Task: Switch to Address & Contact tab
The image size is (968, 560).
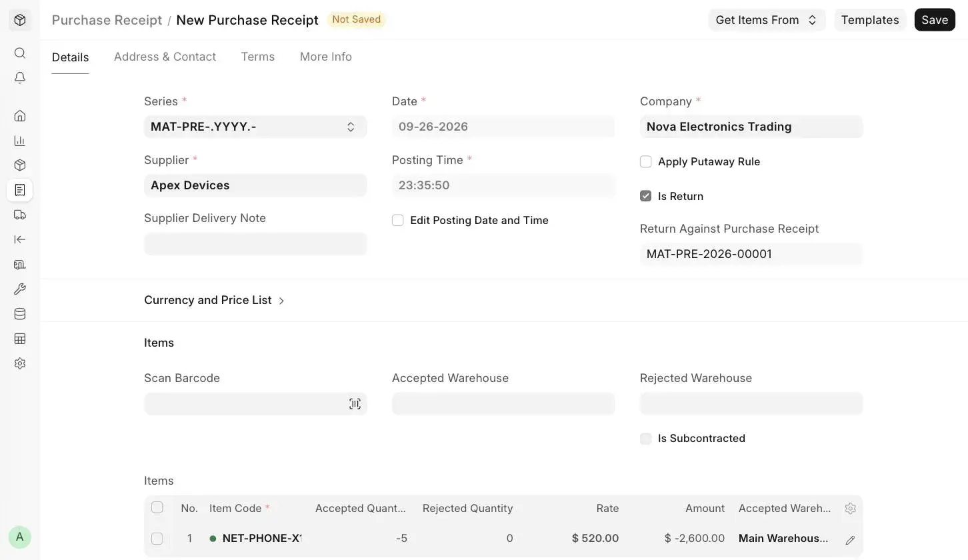Action: (x=165, y=57)
